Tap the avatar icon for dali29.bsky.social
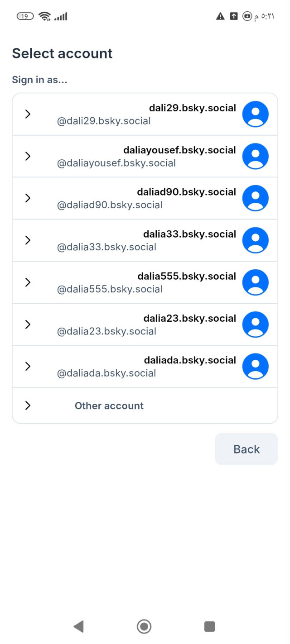 click(x=256, y=114)
